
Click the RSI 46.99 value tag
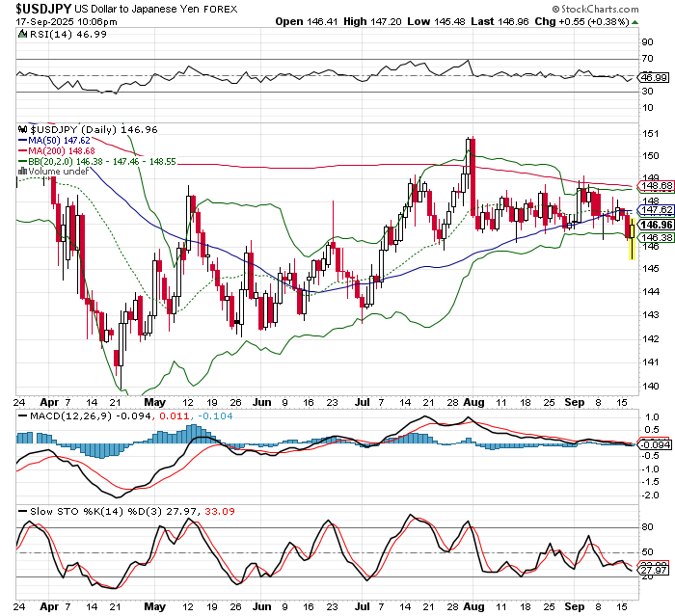[656, 76]
